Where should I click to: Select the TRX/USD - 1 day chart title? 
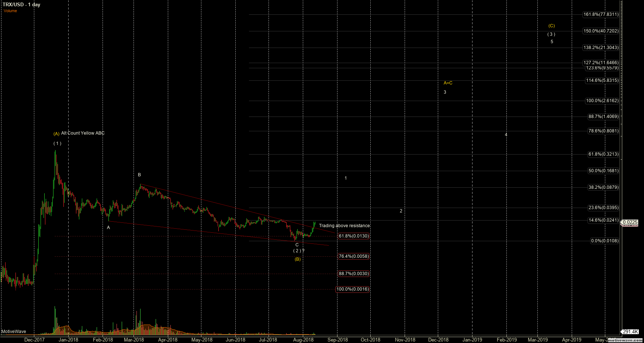click(21, 4)
